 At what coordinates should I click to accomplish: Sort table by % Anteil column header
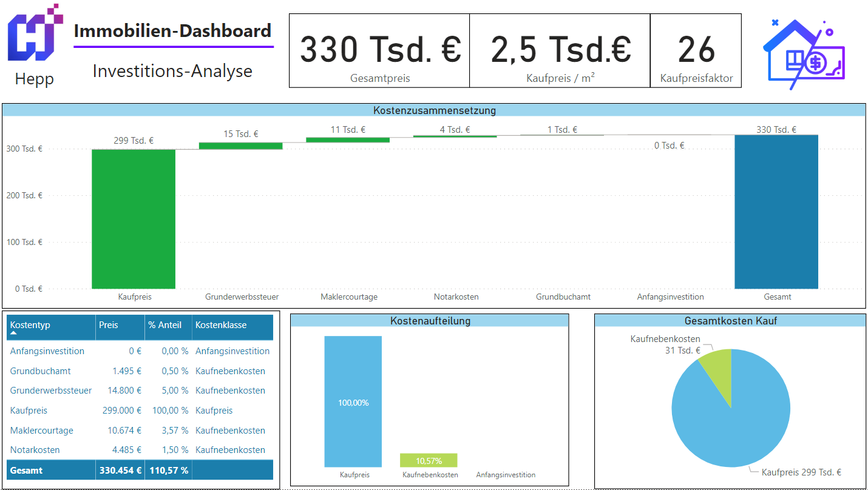(164, 325)
